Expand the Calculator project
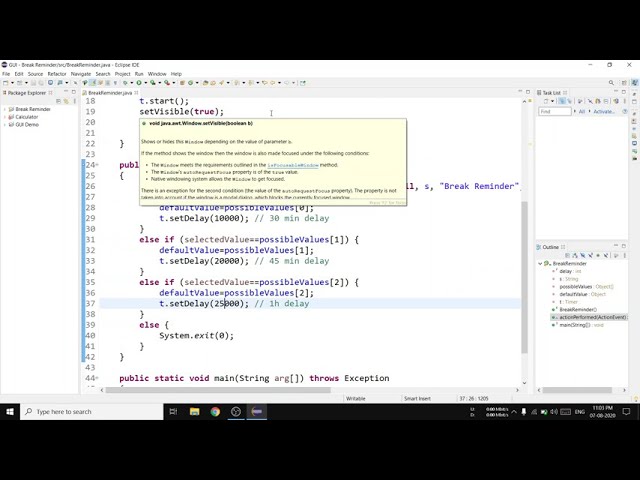640x480 pixels. tap(5, 117)
